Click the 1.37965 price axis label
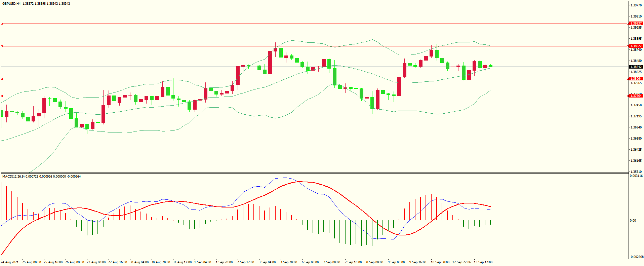The image size is (644, 266). click(636, 83)
